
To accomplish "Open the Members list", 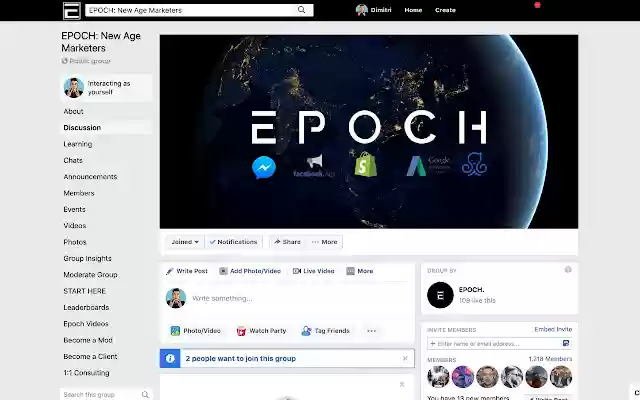I will tap(79, 193).
